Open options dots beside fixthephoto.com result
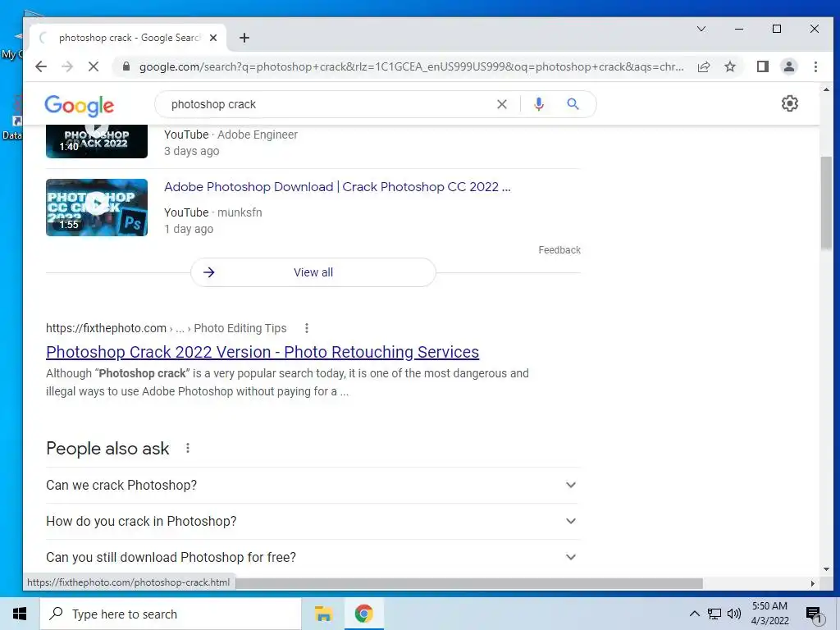Viewport: 840px width, 630px height. click(307, 328)
